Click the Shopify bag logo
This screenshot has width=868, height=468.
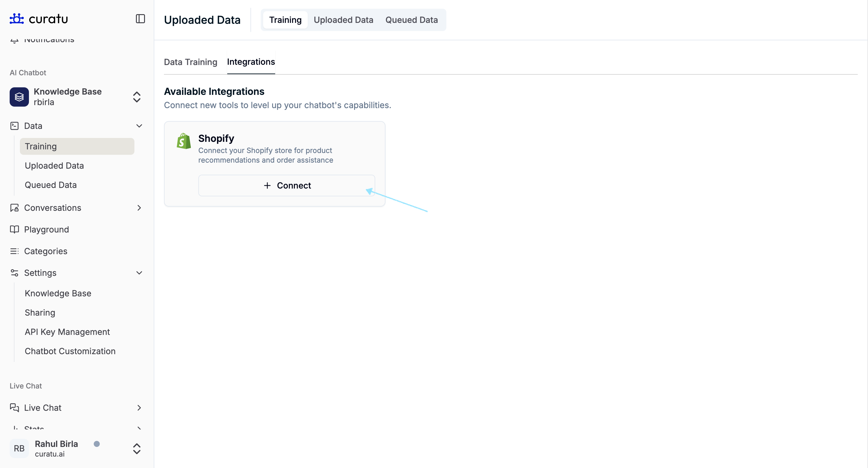click(x=183, y=141)
